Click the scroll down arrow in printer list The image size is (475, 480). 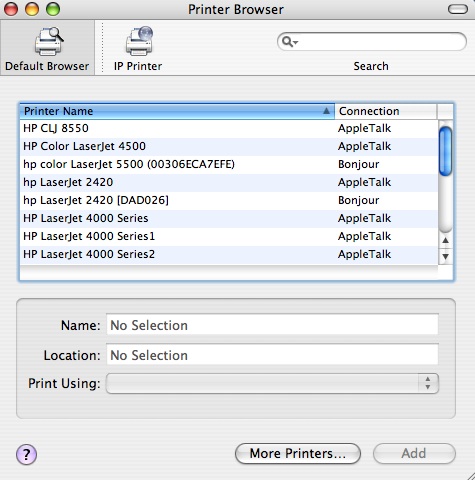(x=445, y=256)
